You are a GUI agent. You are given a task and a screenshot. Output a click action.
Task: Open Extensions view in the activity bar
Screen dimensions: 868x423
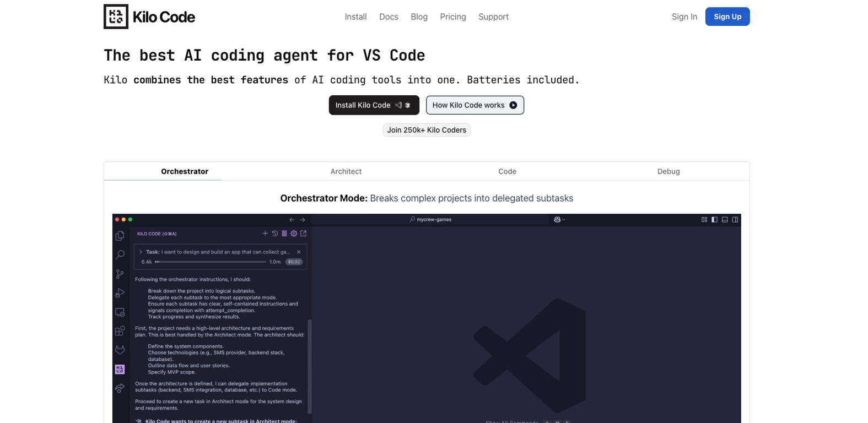click(x=120, y=331)
